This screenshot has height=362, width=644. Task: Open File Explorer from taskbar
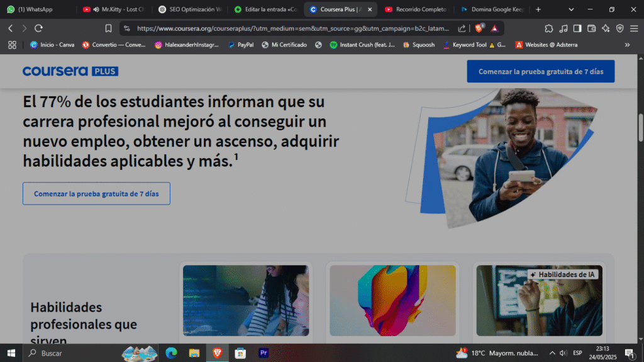pos(194,353)
